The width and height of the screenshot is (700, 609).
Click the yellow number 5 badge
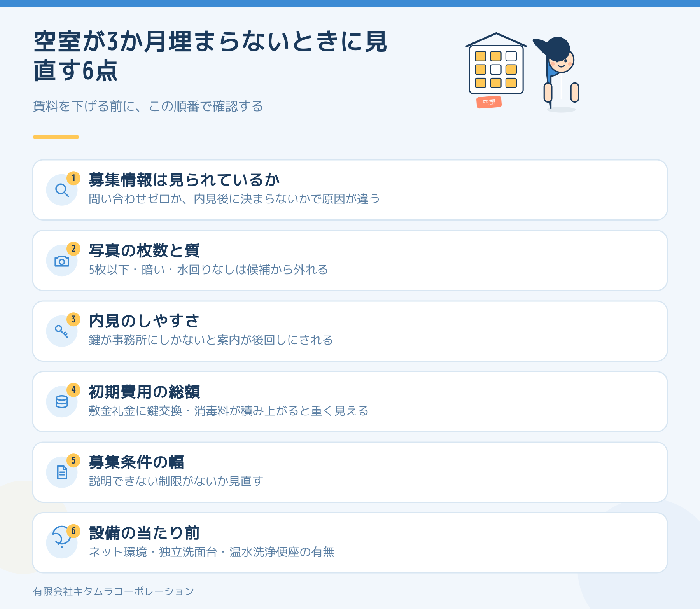73,460
